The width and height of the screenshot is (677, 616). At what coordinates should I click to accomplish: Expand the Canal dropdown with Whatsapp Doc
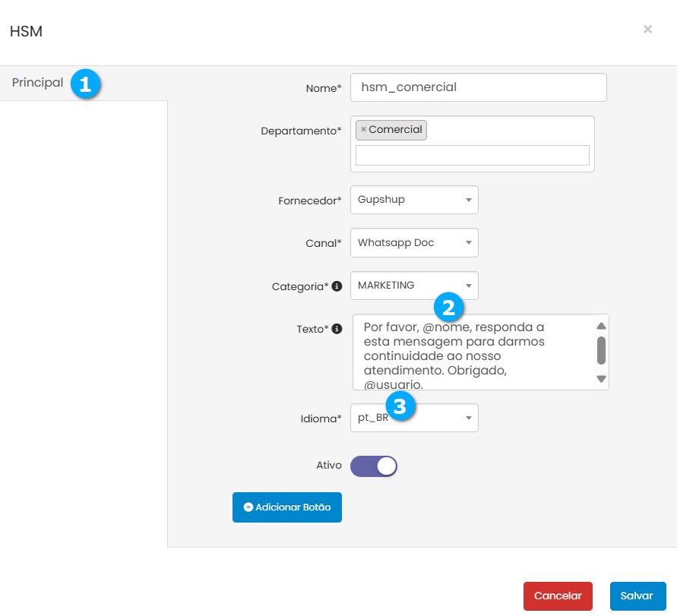414,243
